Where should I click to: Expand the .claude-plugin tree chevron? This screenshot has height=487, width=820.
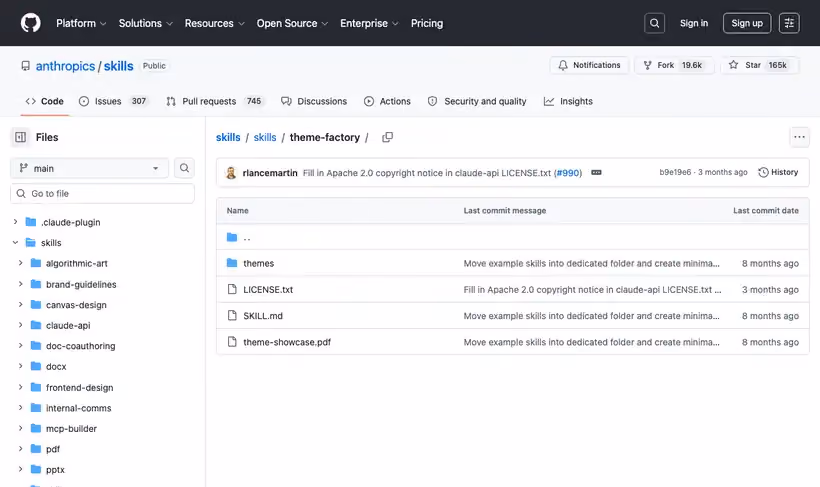16,222
